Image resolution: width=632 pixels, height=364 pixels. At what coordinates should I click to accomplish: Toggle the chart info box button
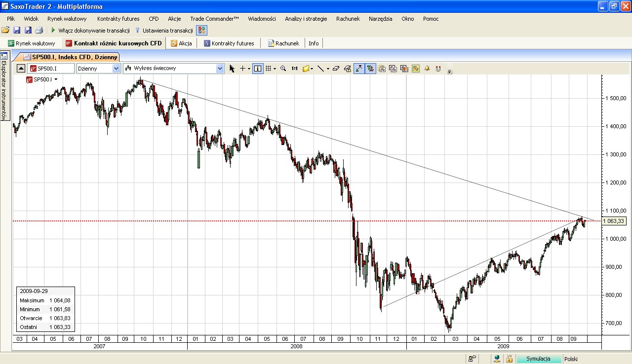pos(258,69)
